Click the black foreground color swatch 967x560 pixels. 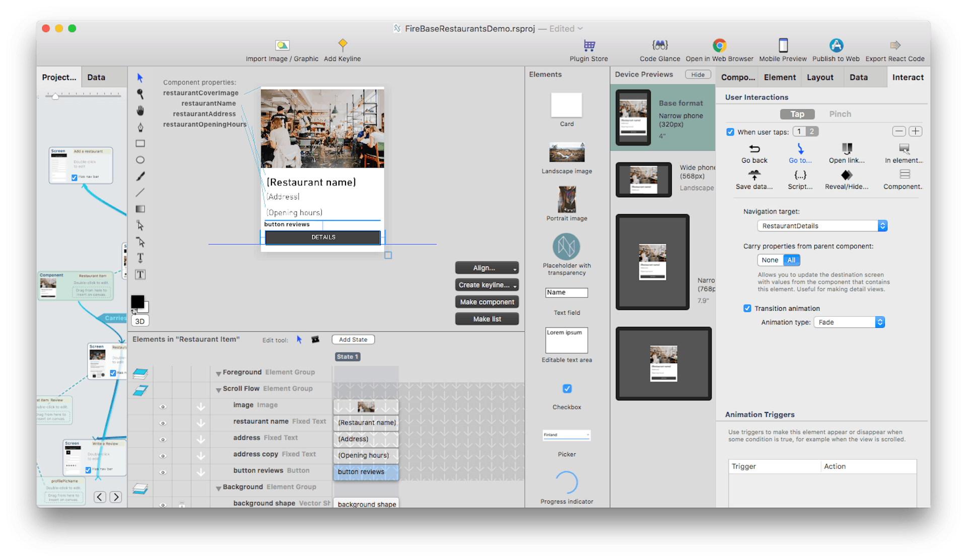click(x=137, y=301)
